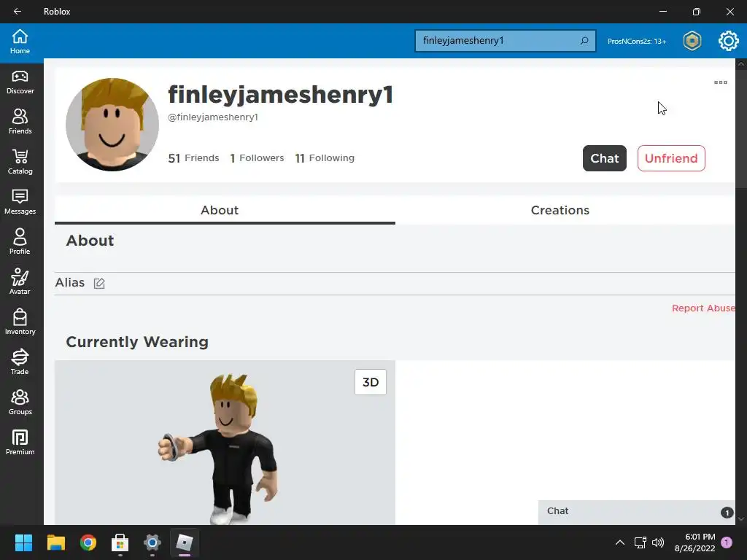Click the dark Chat button
Viewport: 747px width, 560px height.
pos(605,158)
